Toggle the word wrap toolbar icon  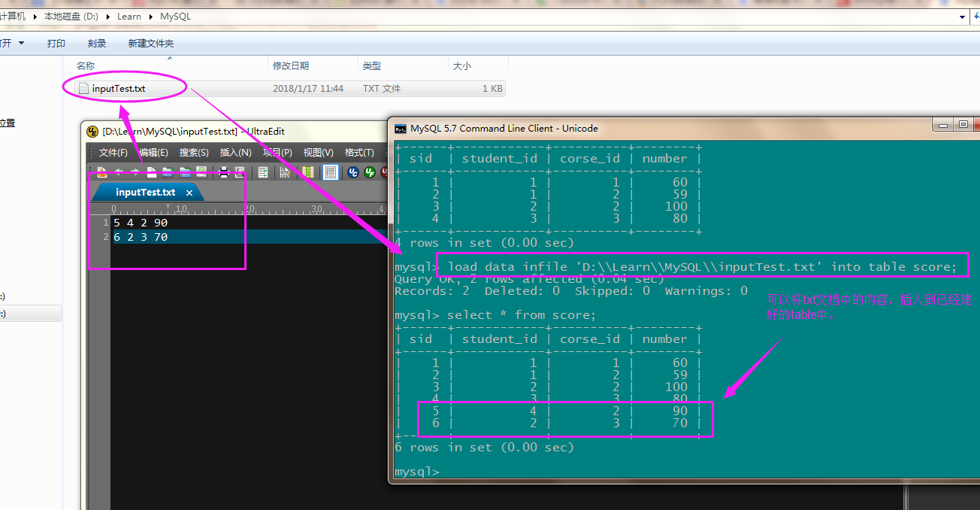point(263,172)
